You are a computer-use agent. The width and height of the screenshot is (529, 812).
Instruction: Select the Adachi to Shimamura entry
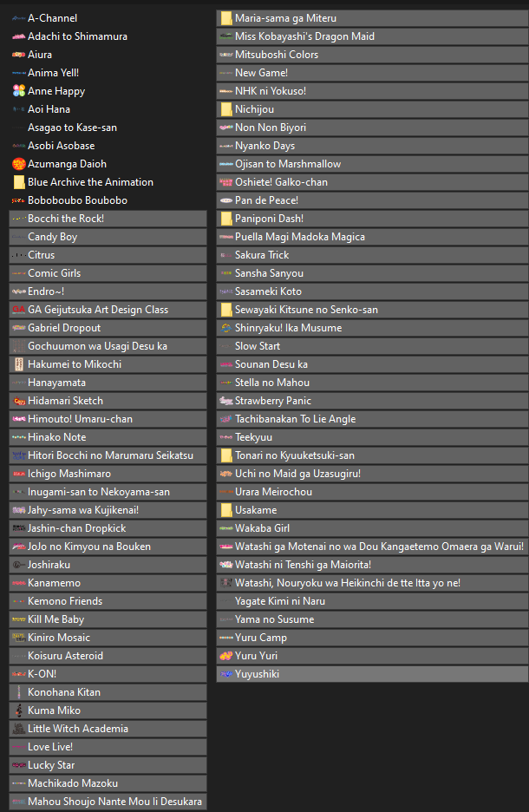tap(78, 36)
